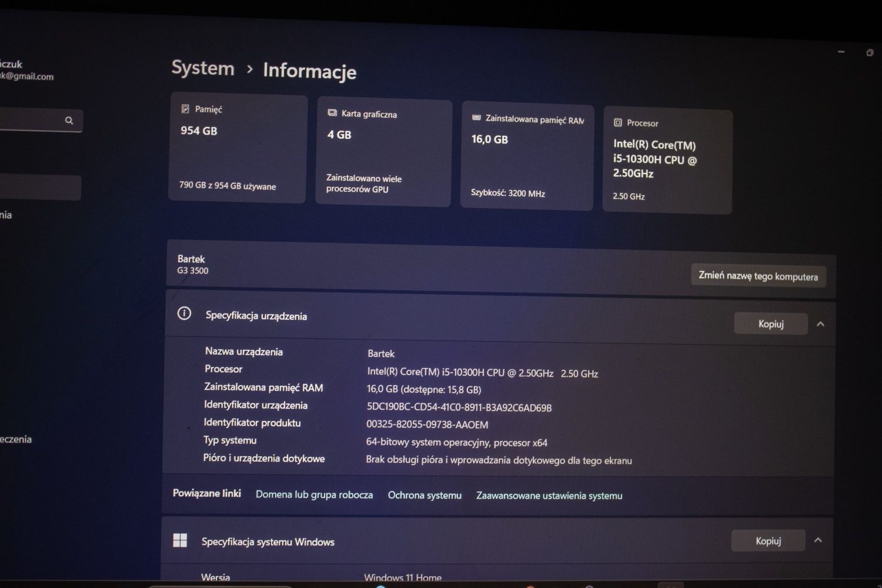The height and width of the screenshot is (588, 882).
Task: Click the Windows logo beside Specyfikacja systemu Windows
Action: 180,540
